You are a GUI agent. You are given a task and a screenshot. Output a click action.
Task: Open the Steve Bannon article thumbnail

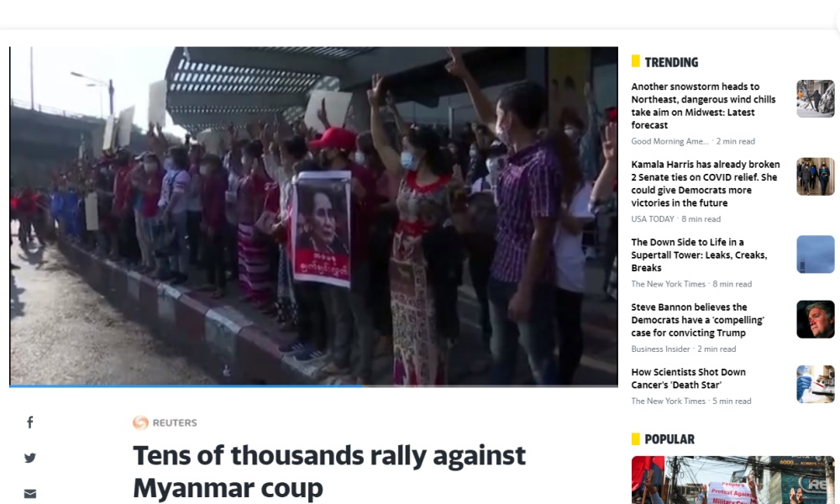point(816,319)
